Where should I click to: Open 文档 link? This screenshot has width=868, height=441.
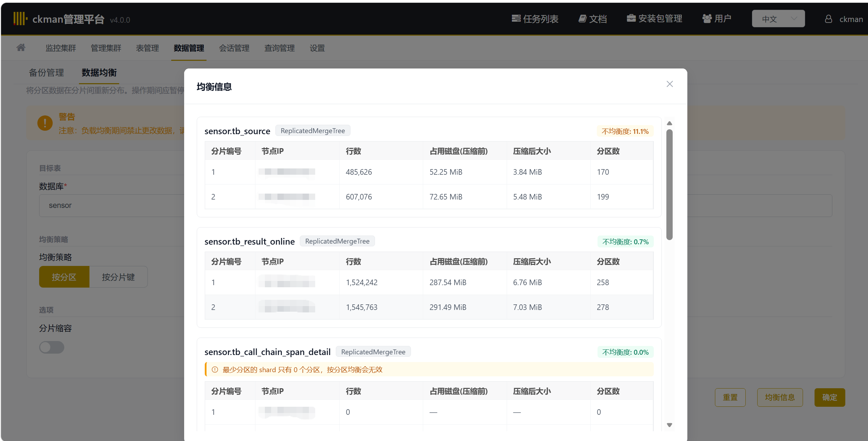point(598,19)
